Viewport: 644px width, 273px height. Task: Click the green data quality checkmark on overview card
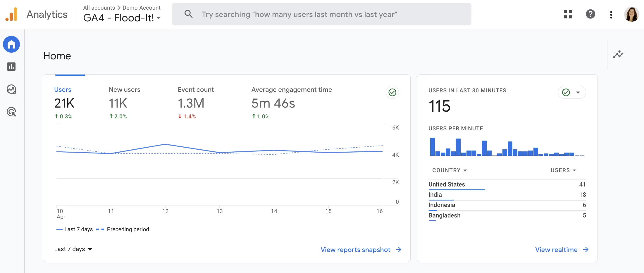(392, 92)
